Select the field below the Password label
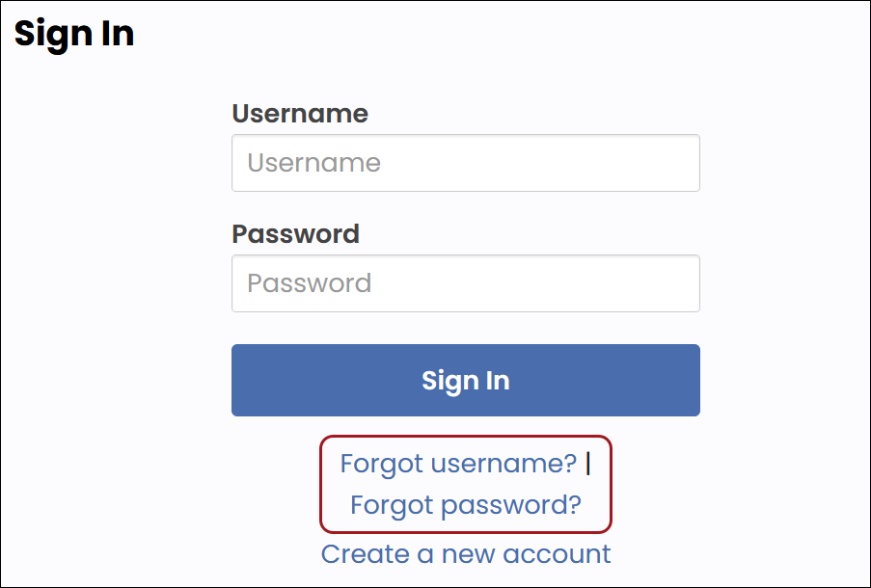This screenshot has height=588, width=871. [x=465, y=283]
